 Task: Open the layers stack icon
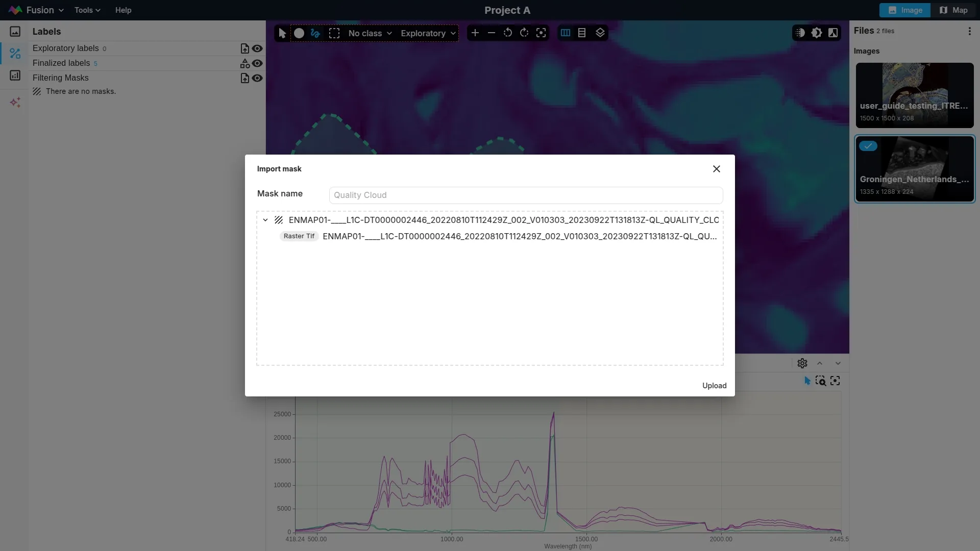(600, 33)
